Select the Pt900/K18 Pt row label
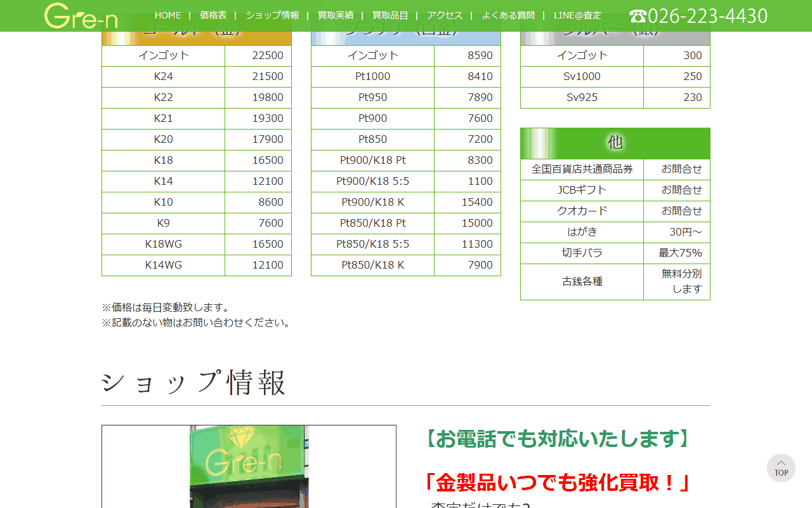The width and height of the screenshot is (812, 508). click(373, 160)
